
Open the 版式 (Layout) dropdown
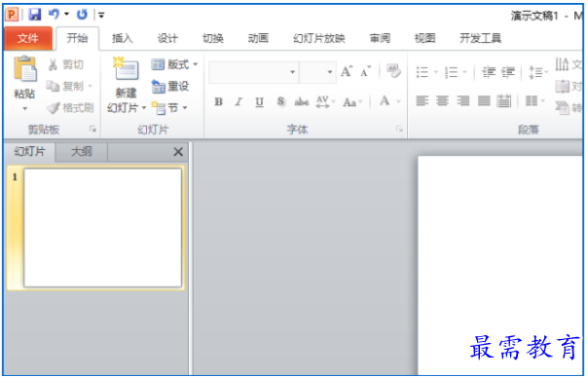(175, 64)
